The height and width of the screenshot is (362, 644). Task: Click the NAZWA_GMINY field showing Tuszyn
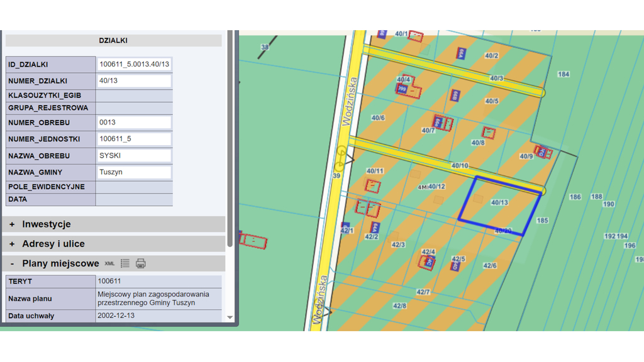135,172
